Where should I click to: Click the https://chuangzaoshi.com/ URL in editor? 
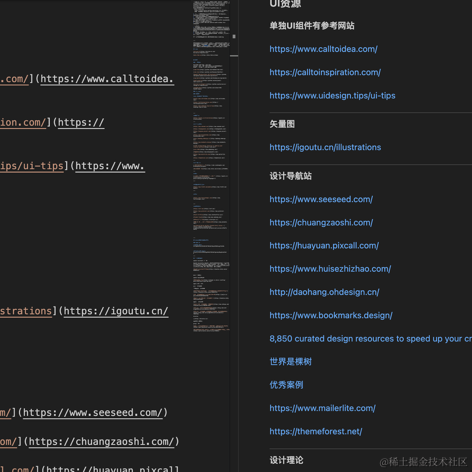click(x=101, y=442)
